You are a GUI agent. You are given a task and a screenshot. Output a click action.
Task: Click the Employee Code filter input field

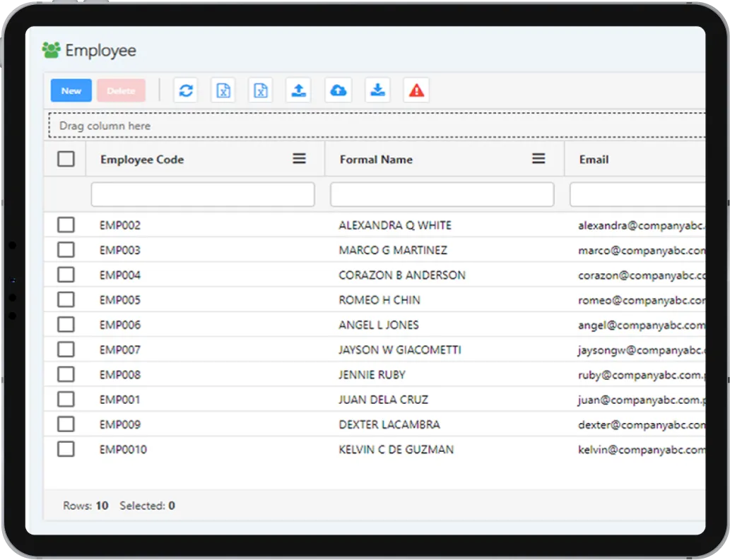202,193
